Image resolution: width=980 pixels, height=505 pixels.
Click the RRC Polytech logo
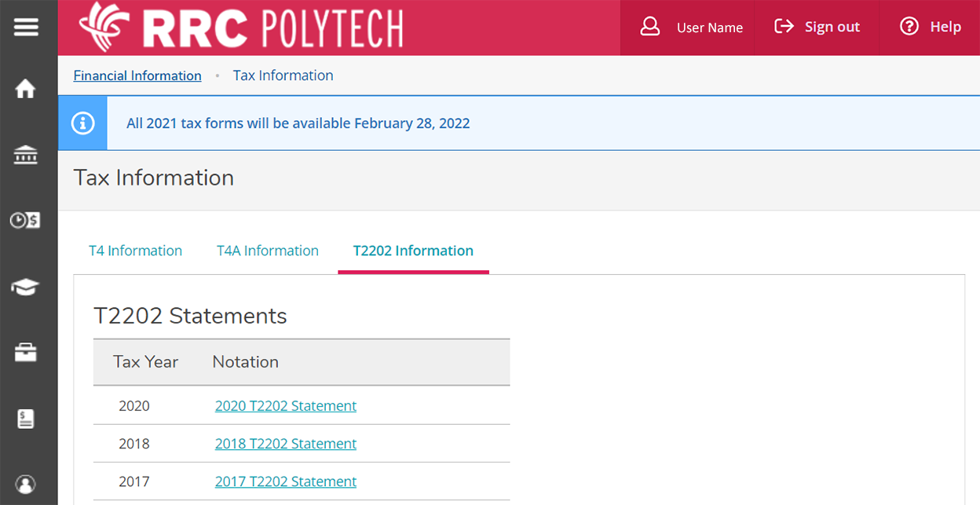coord(241,27)
